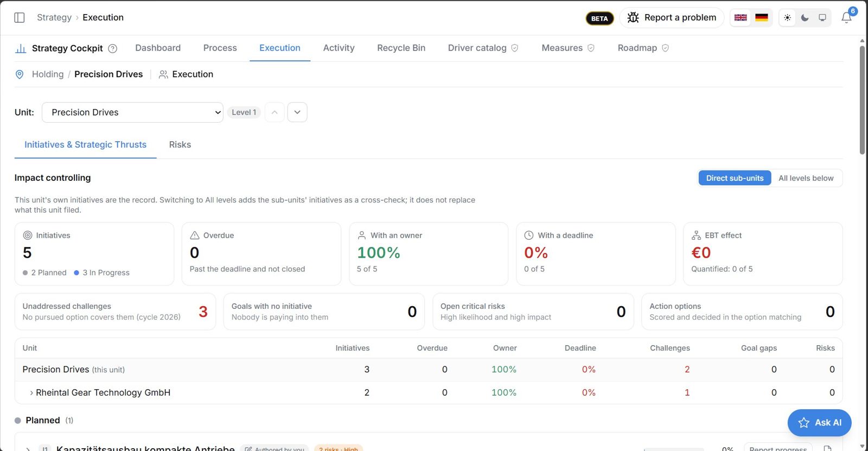The image size is (868, 451).
Task: Toggle the sidebar panel icon
Action: pos(20,17)
